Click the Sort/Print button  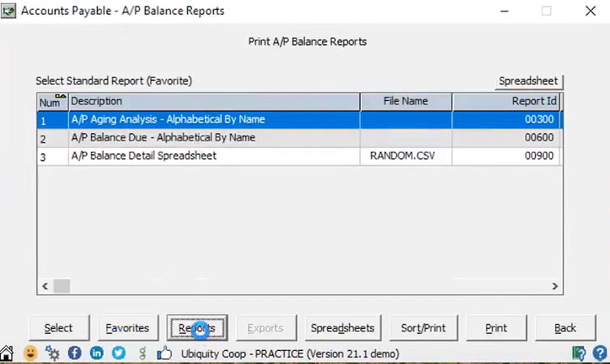[423, 328]
